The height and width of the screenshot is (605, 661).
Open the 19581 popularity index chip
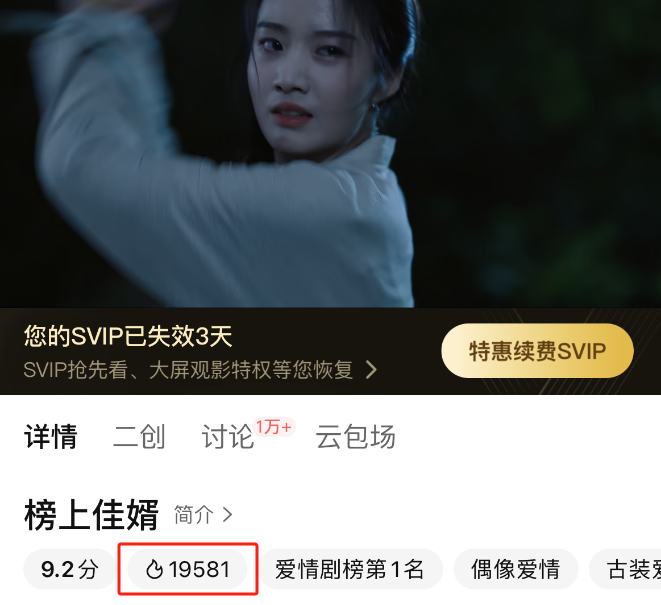[187, 569]
